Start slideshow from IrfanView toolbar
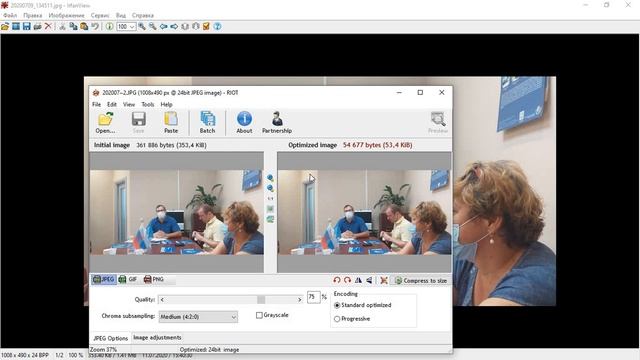Image resolution: width=640 pixels, height=360 pixels. coord(16,27)
